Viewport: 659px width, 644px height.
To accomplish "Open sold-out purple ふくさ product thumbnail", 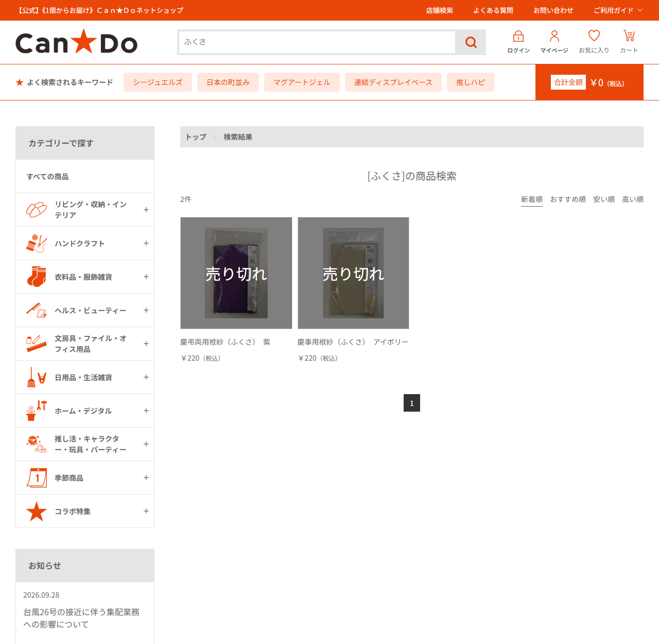I will 236,273.
